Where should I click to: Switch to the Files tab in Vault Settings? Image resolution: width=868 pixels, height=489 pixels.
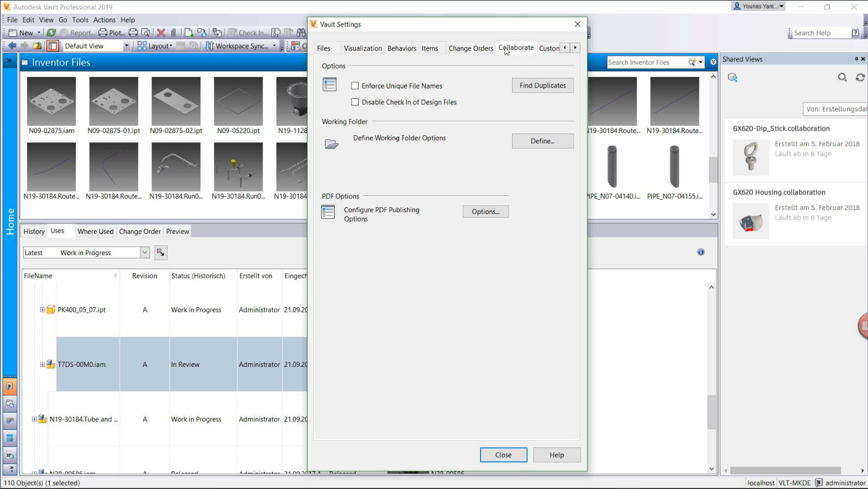click(323, 48)
